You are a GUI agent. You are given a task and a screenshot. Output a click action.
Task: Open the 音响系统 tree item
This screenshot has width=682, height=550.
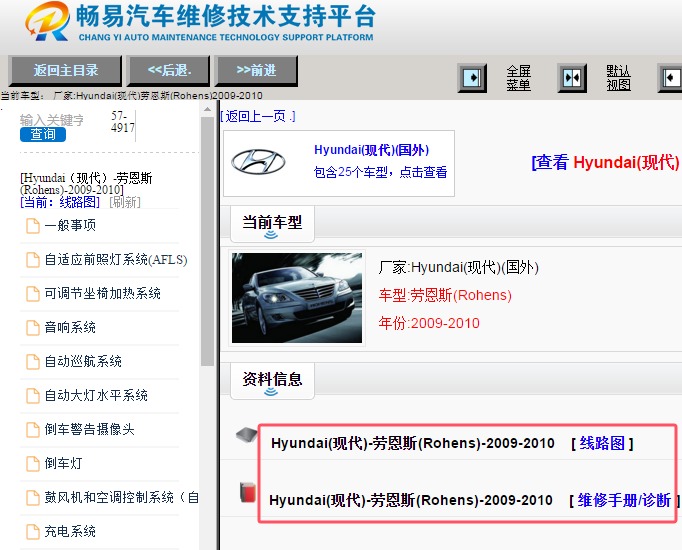(70, 327)
